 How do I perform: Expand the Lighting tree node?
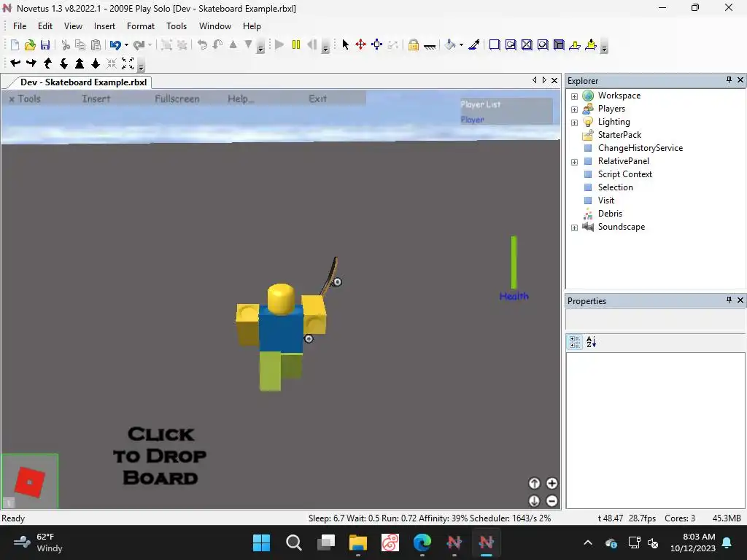click(x=575, y=122)
